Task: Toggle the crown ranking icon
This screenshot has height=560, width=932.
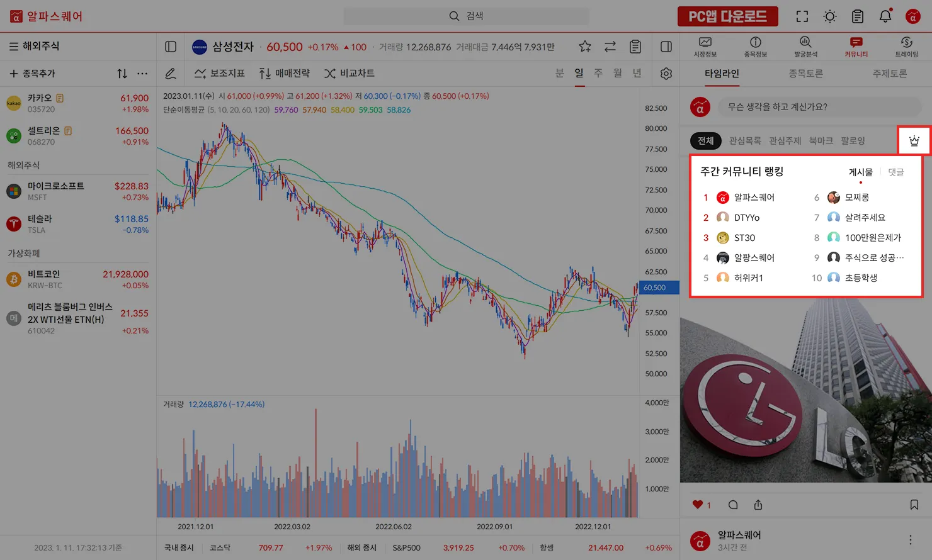Action: click(914, 141)
